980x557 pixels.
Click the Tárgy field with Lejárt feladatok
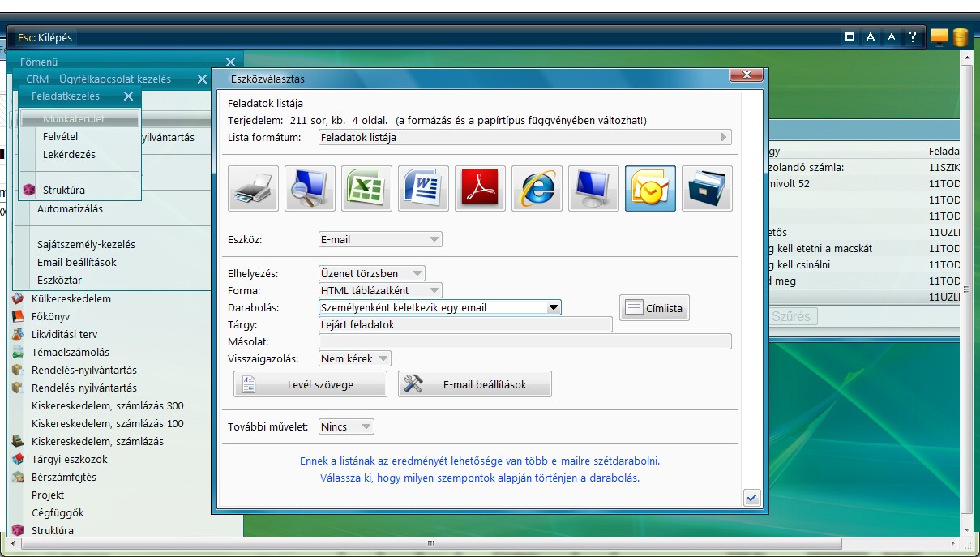coord(465,324)
